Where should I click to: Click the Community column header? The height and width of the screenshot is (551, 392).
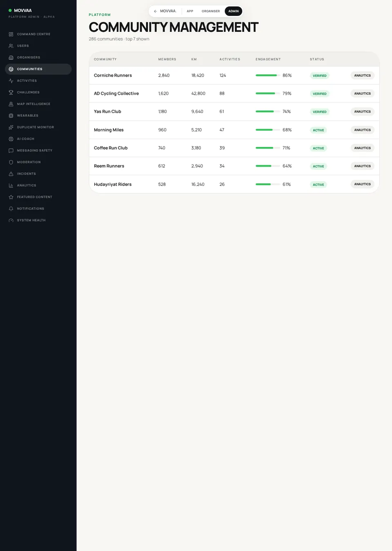(x=105, y=60)
